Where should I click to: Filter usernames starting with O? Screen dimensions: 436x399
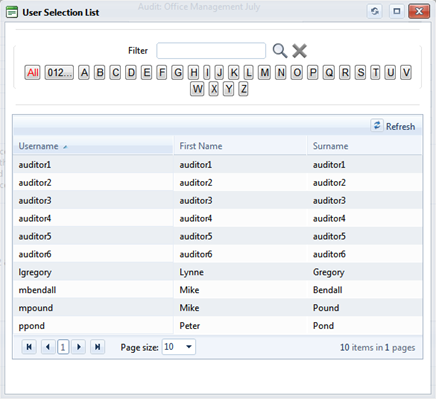tap(297, 72)
